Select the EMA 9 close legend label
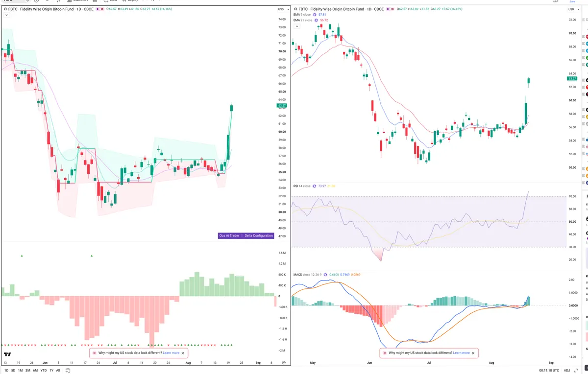Screen dimensions: 588x374 coord(302,15)
